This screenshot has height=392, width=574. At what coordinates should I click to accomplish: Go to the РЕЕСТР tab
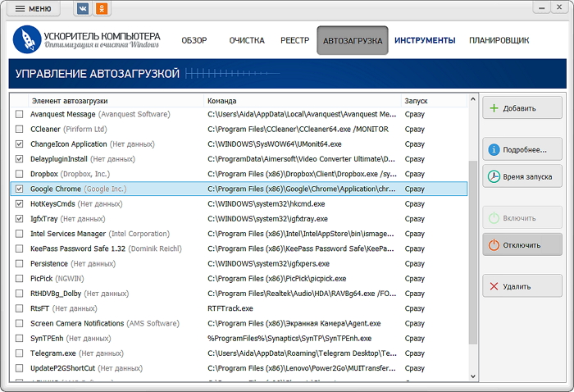(x=294, y=40)
